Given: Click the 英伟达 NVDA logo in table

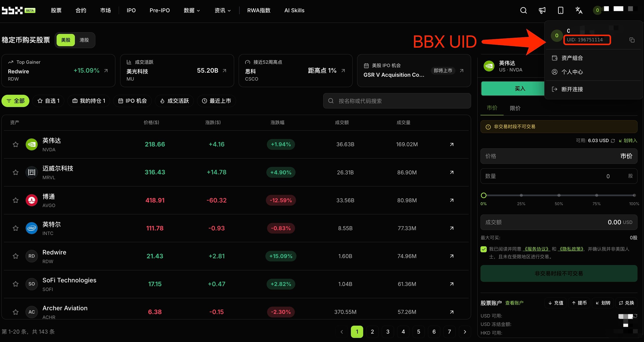Looking at the screenshot, I should point(32,144).
